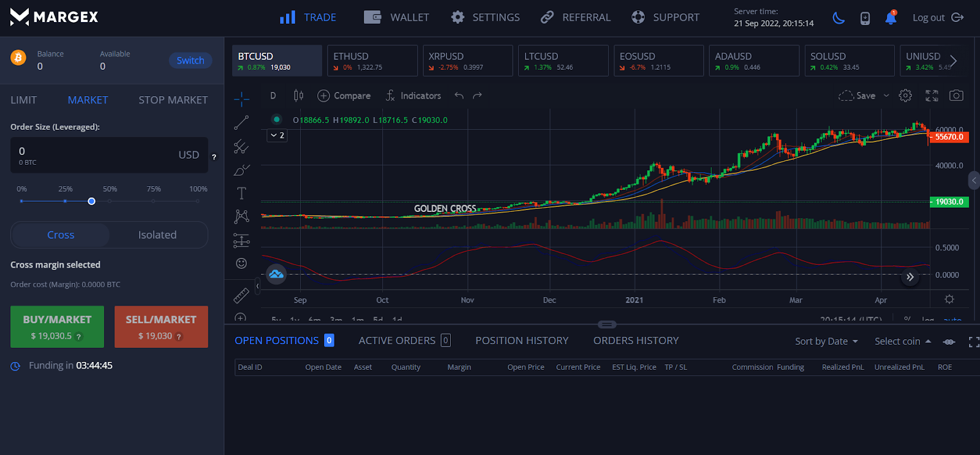Switch to the STOP MARKET order tab
980x455 pixels.
point(173,100)
